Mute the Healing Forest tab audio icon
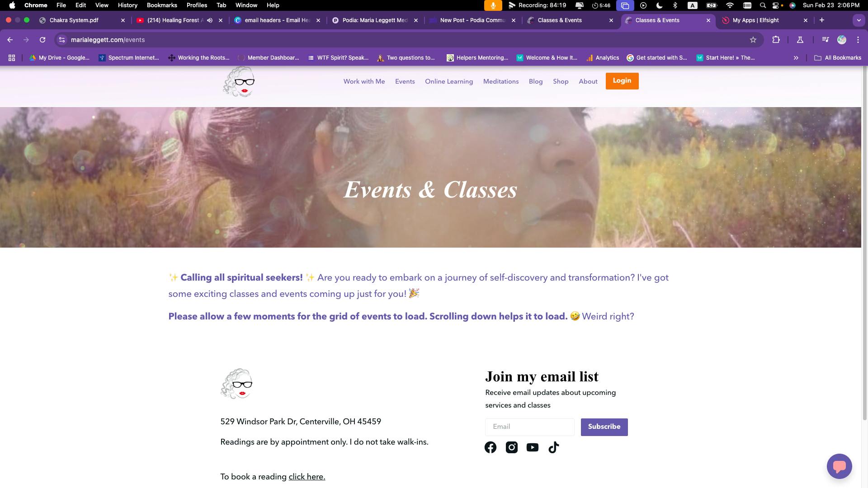 coord(210,20)
